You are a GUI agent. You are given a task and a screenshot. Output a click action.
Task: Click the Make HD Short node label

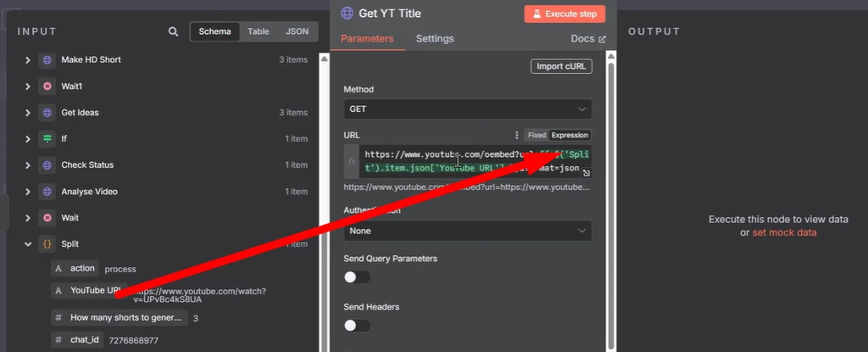(91, 60)
